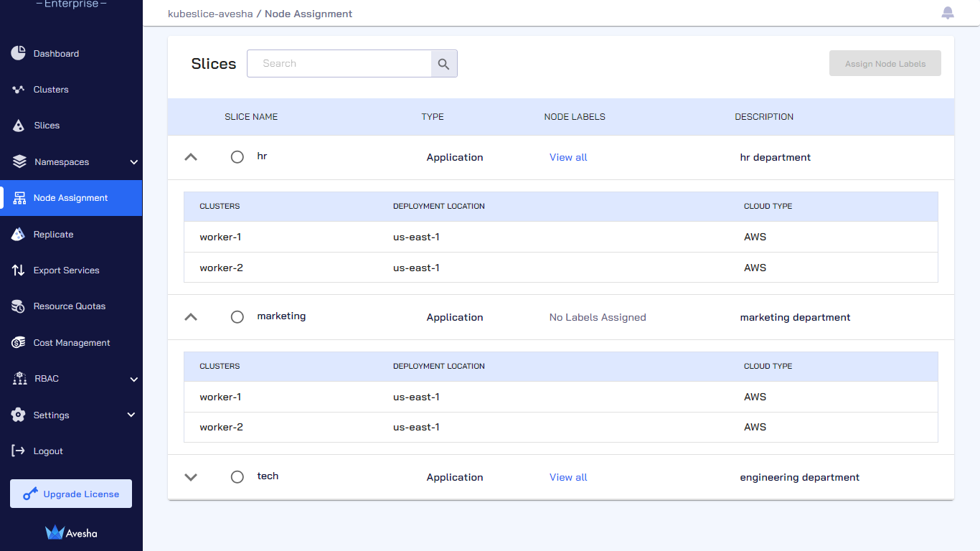
Task: Click the Assign Node Labels button
Action: (x=885, y=64)
